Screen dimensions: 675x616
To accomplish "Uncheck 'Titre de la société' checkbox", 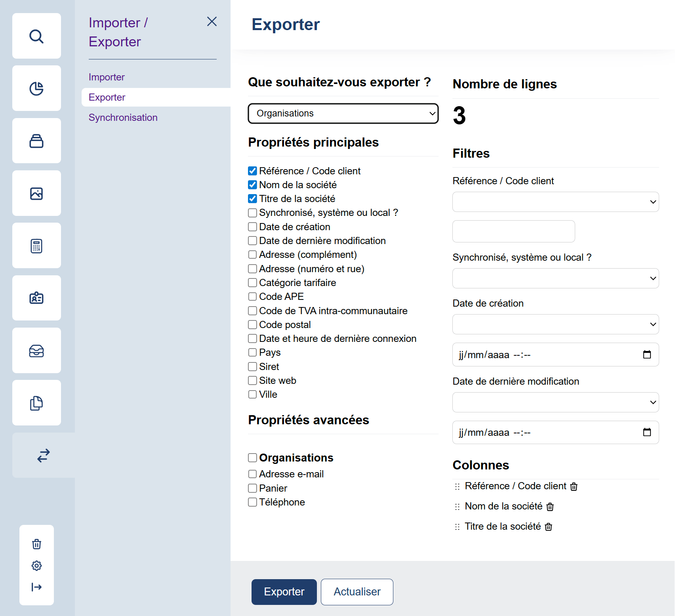I will pos(252,198).
